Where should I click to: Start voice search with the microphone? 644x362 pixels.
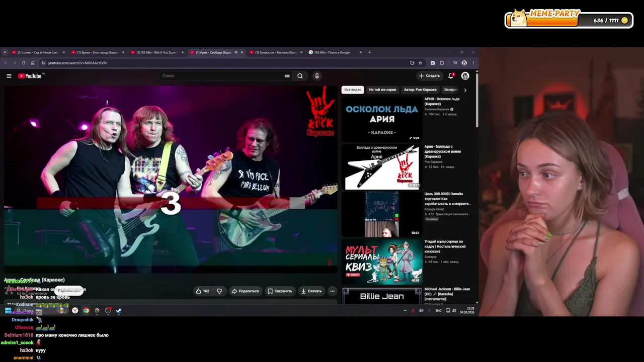(317, 76)
